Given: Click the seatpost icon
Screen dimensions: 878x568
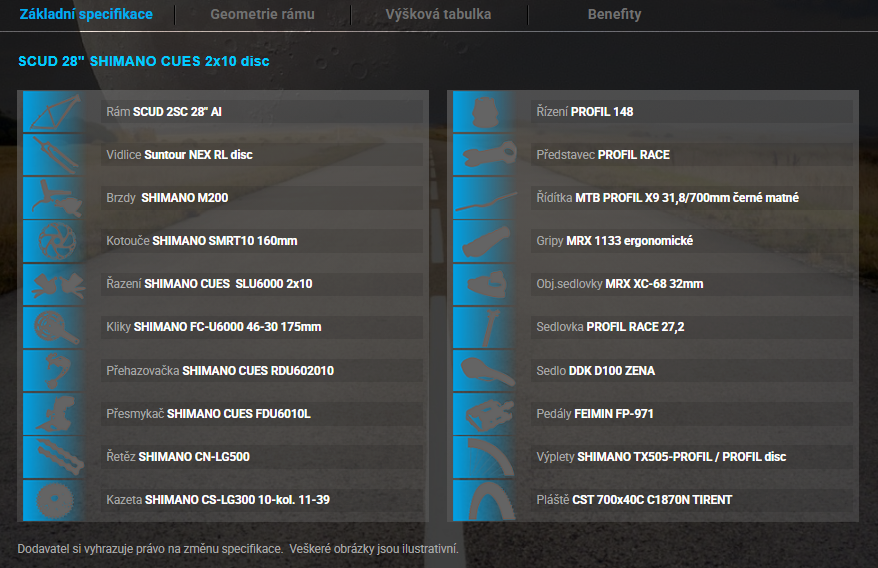Looking at the screenshot, I should click(484, 327).
